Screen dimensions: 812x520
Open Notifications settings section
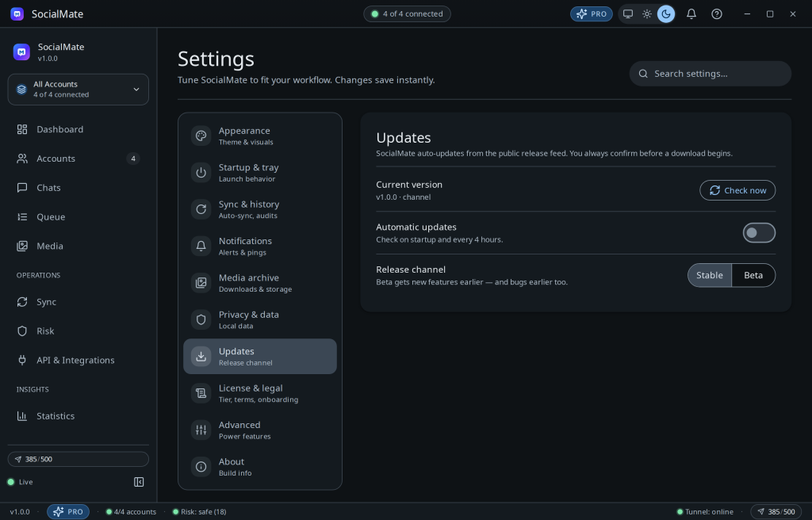click(260, 246)
